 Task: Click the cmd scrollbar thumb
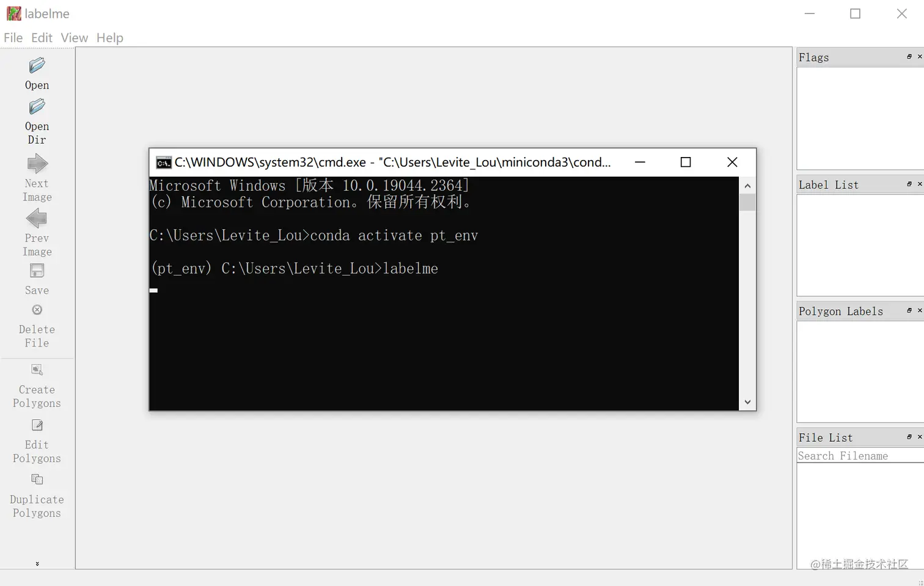click(747, 202)
